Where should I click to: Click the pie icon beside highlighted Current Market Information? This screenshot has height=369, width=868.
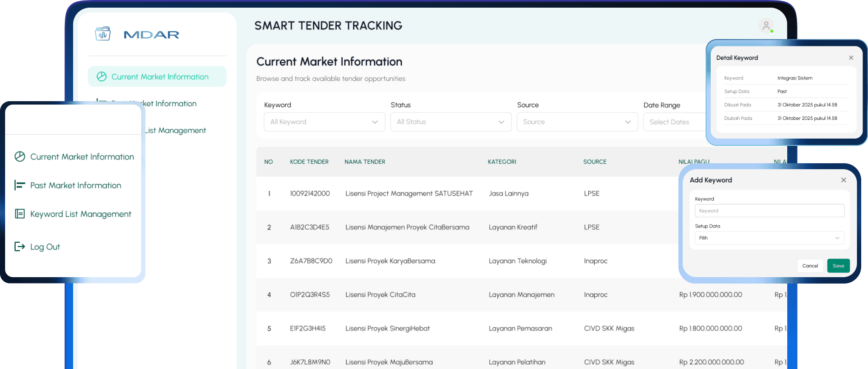pyautogui.click(x=102, y=77)
